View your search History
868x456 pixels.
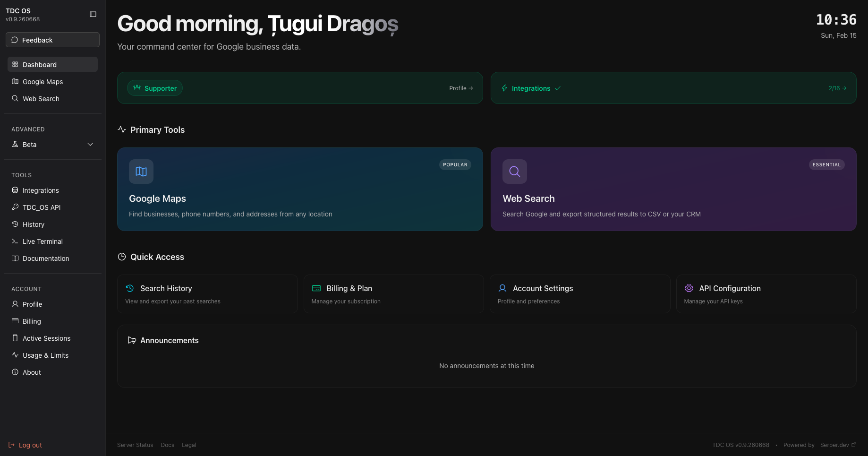click(x=34, y=224)
